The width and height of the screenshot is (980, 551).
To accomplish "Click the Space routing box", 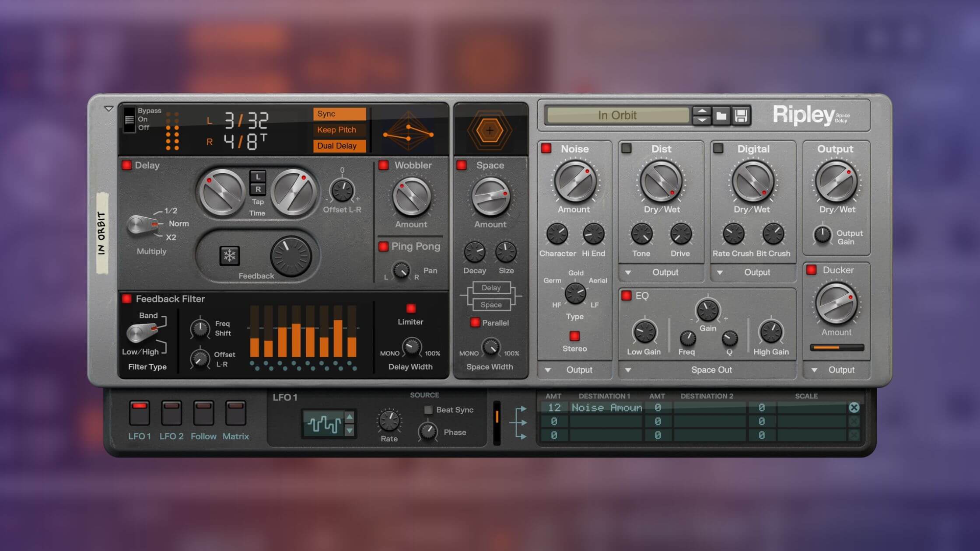I will (491, 305).
